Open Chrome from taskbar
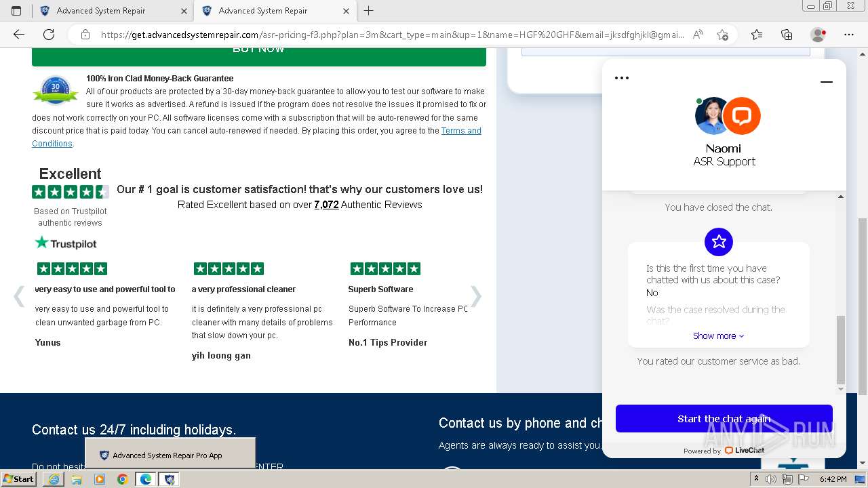This screenshot has height=488, width=868. tap(123, 479)
